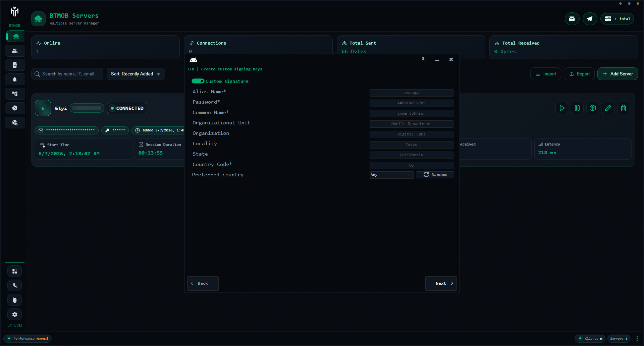Click the Back button
Image resolution: width=644 pixels, height=346 pixels.
point(203,283)
